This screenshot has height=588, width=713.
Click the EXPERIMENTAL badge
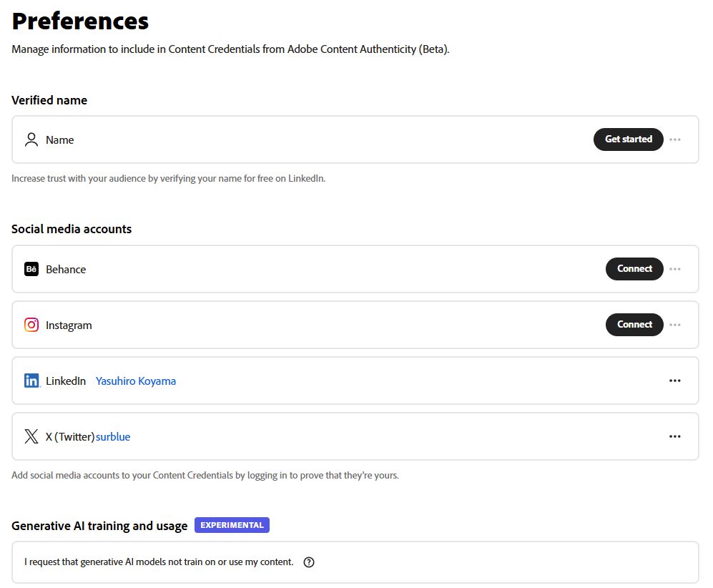232,524
